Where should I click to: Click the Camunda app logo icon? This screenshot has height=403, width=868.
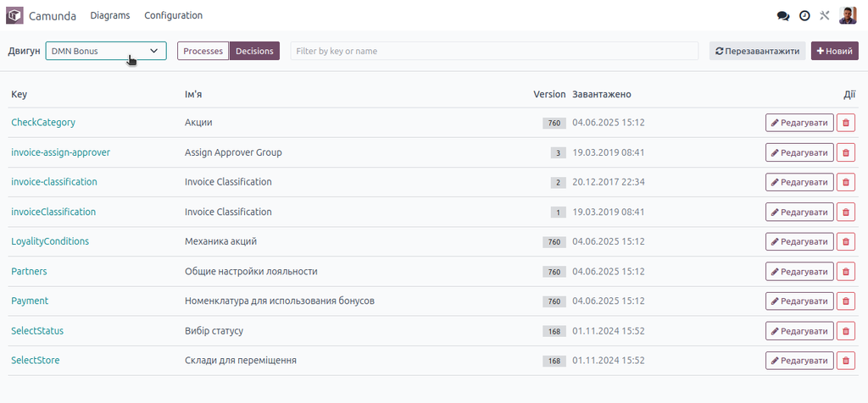pos(14,15)
